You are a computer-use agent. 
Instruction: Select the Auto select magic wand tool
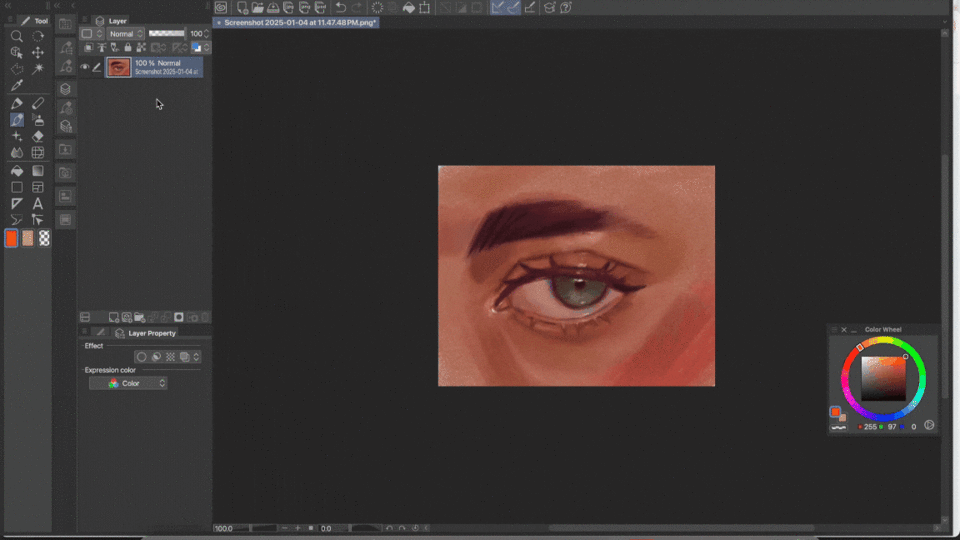[38, 69]
